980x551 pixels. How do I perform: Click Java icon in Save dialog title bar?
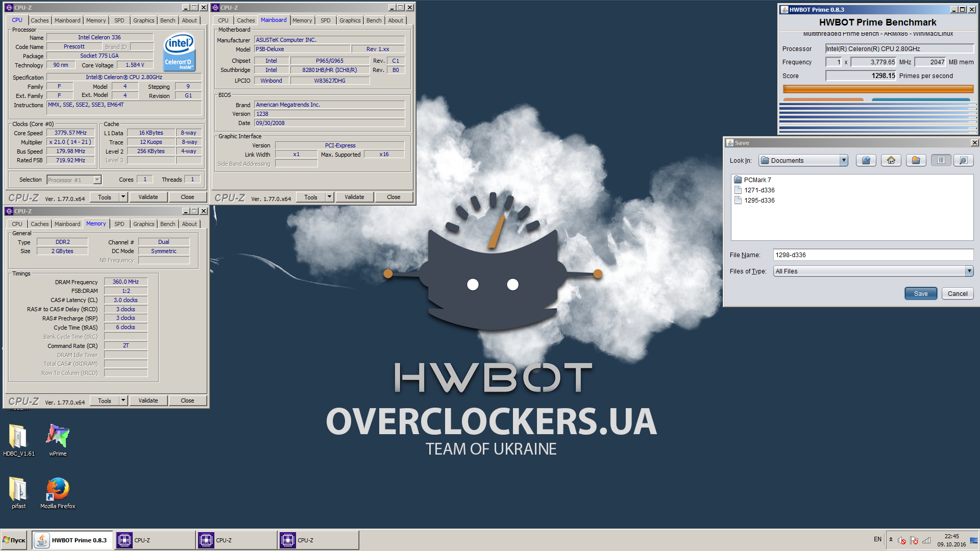730,143
